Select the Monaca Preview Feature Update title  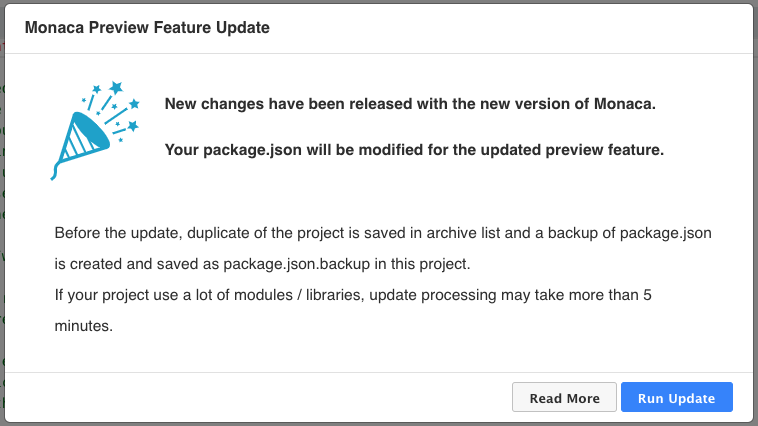tap(147, 28)
